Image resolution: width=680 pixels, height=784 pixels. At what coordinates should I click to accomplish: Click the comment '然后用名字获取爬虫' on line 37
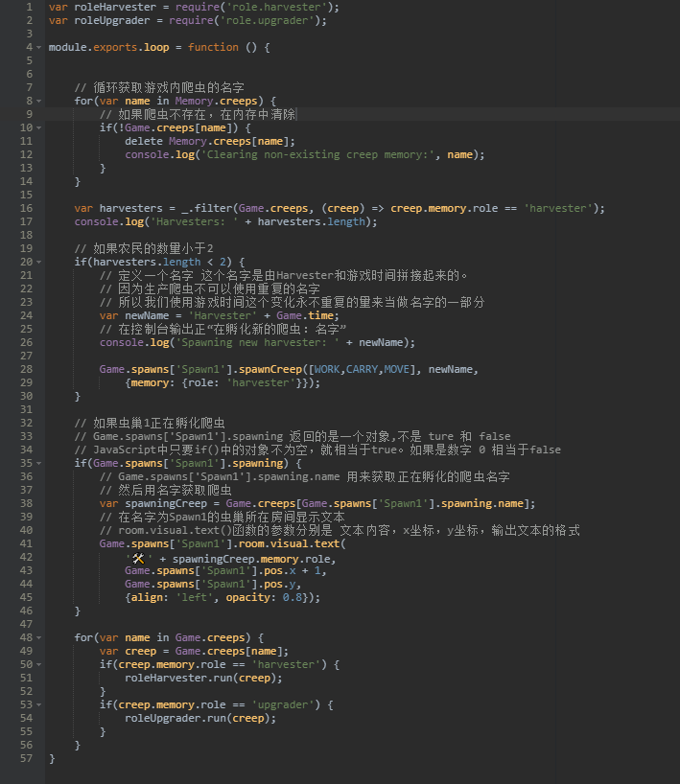coord(166,490)
